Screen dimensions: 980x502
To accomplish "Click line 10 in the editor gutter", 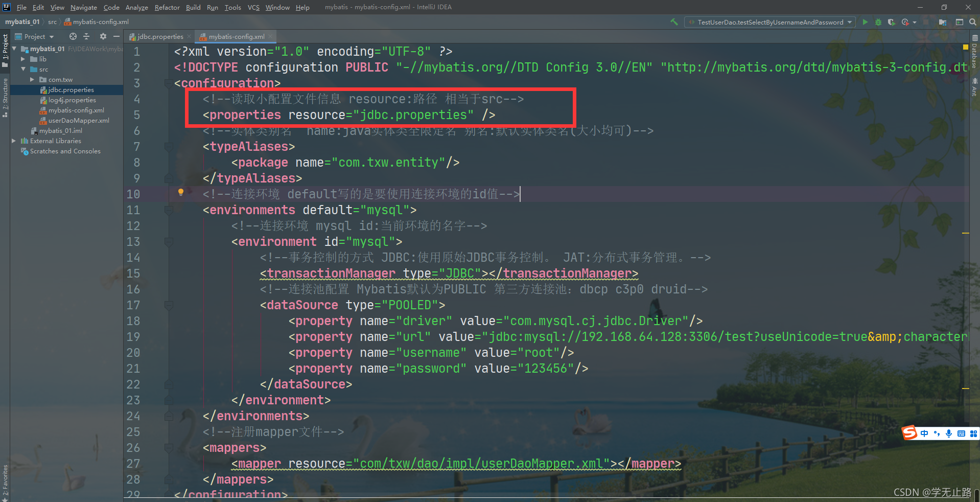I will (x=133, y=194).
